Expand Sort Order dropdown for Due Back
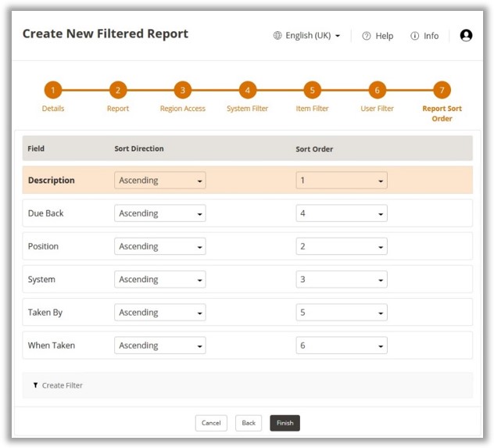Screen dimensions: 494x448 [341, 213]
